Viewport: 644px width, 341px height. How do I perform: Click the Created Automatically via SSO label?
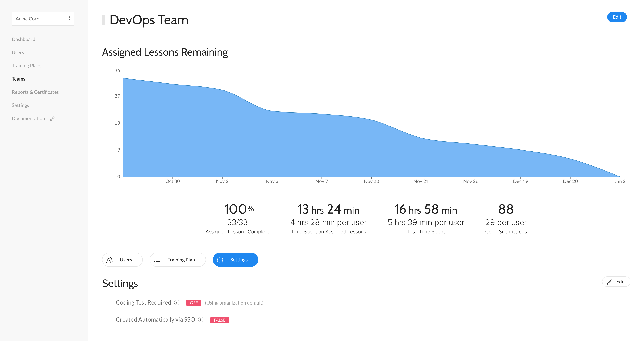pos(155,319)
